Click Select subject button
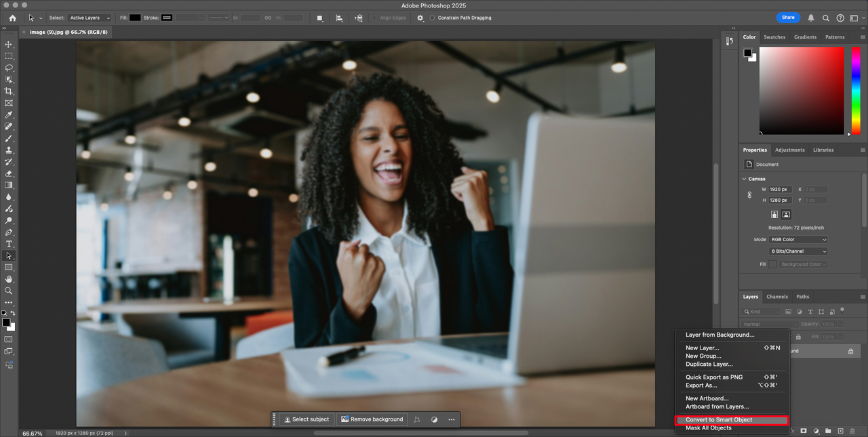This screenshot has width=868, height=437. click(307, 419)
